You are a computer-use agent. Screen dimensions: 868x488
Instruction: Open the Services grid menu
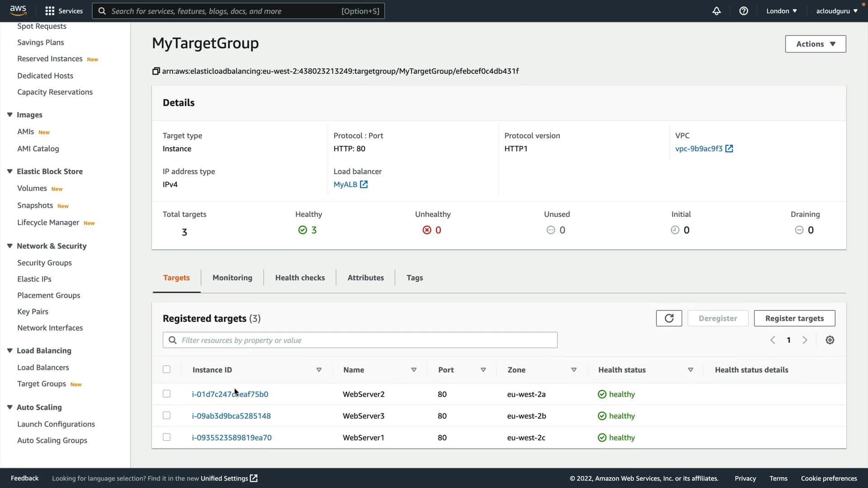click(64, 11)
